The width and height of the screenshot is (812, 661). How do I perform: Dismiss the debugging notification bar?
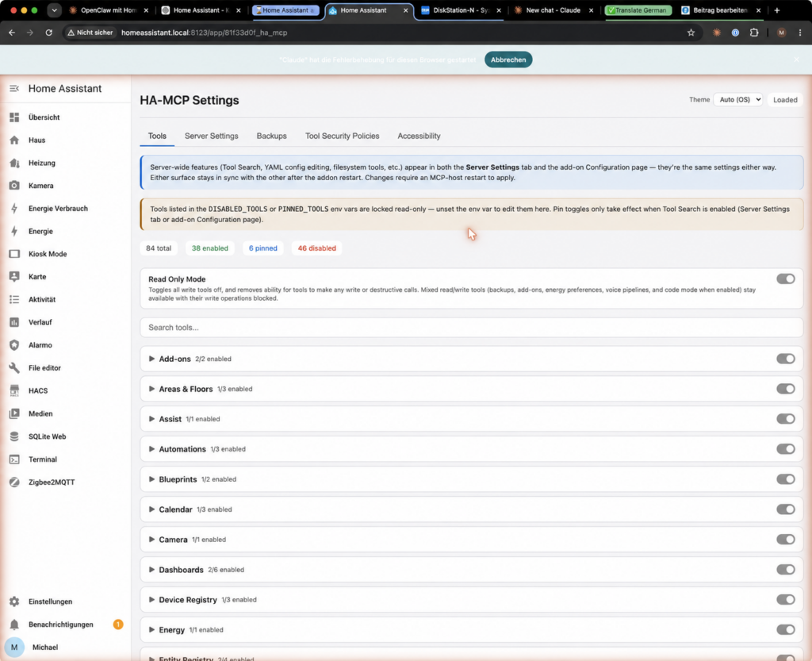coord(796,60)
